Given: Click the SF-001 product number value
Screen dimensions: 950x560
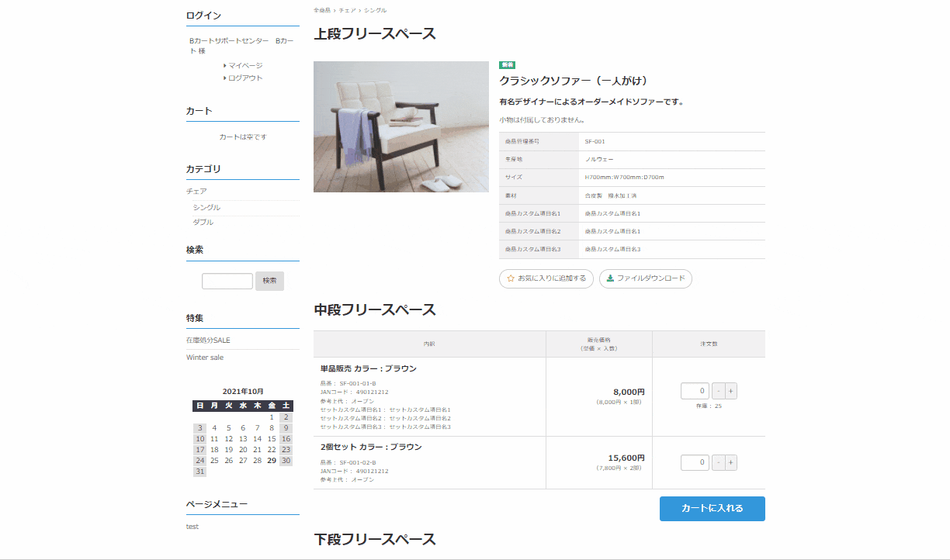Looking at the screenshot, I should pyautogui.click(x=595, y=142).
